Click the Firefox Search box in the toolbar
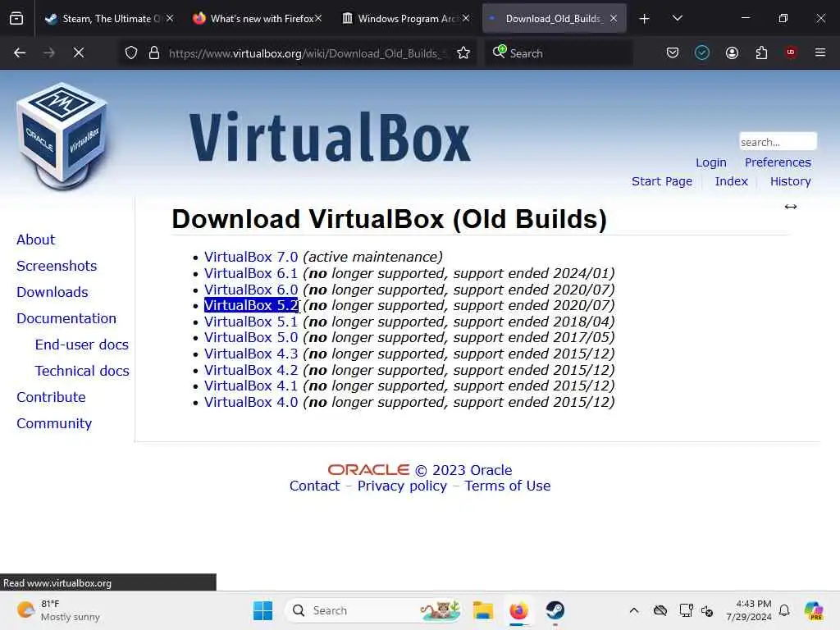This screenshot has height=630, width=840. click(x=559, y=53)
